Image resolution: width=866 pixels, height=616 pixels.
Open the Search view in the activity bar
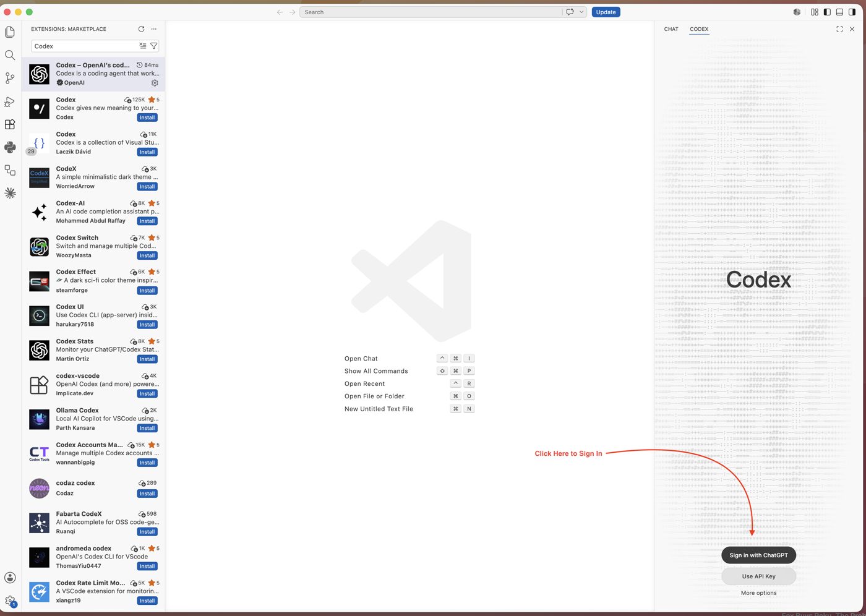[x=10, y=55]
